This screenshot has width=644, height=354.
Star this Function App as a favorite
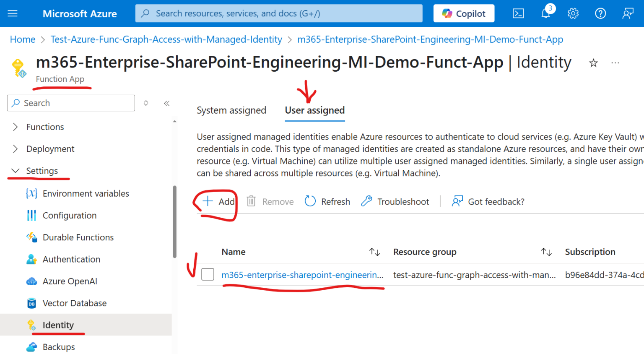pos(593,62)
